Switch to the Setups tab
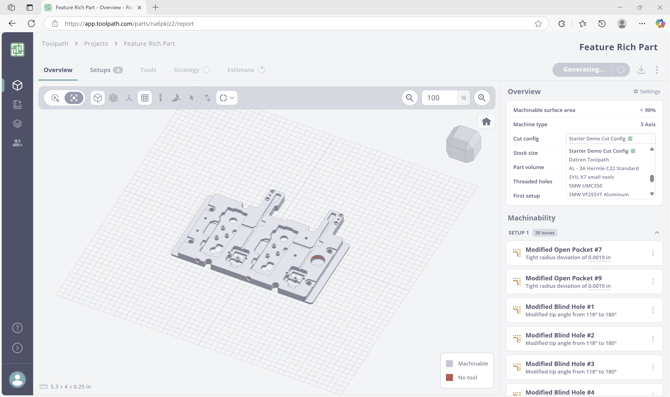 click(106, 70)
